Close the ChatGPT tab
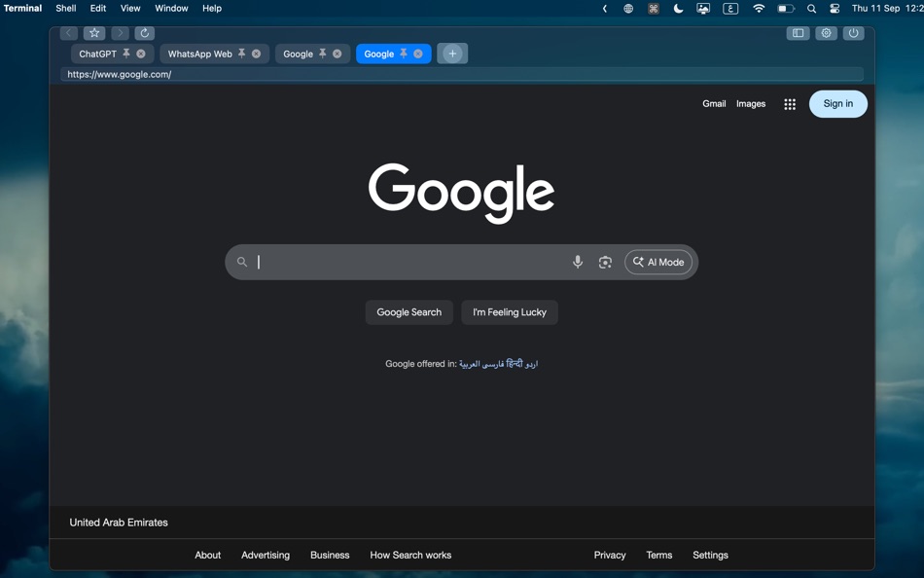Image resolution: width=924 pixels, height=578 pixels. [x=141, y=54]
